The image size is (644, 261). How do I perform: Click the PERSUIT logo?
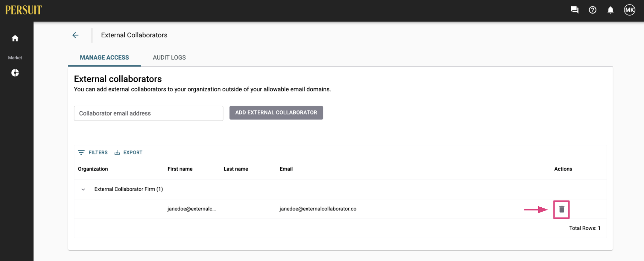[x=23, y=10]
